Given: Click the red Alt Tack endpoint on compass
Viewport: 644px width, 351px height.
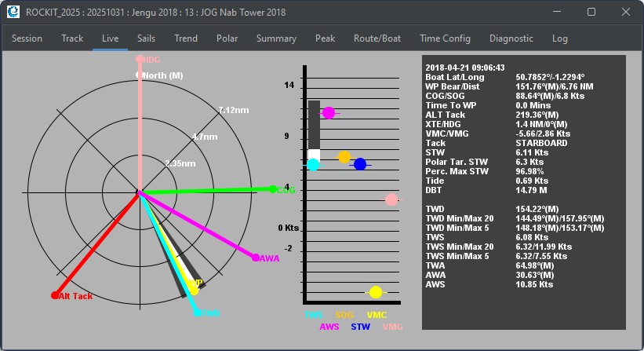Looking at the screenshot, I should (55, 295).
